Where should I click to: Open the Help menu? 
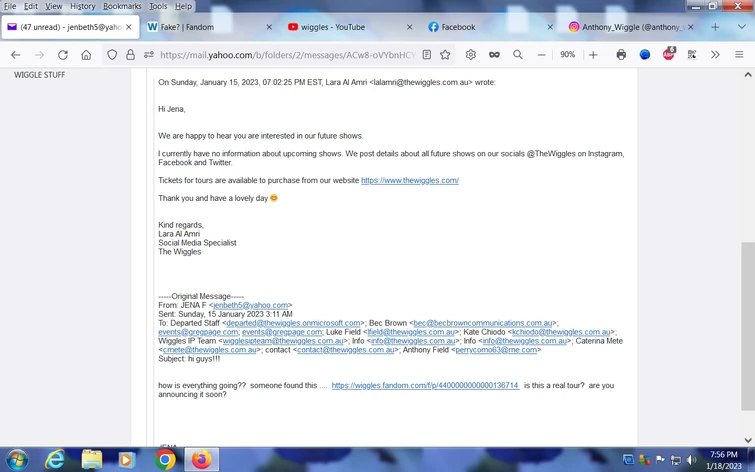(x=183, y=6)
